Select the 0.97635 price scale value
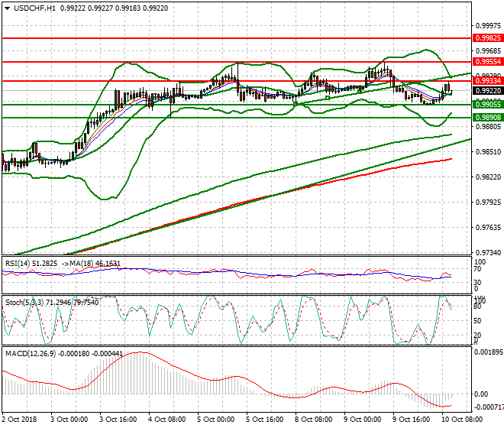The width and height of the screenshot is (504, 428). pos(488,228)
